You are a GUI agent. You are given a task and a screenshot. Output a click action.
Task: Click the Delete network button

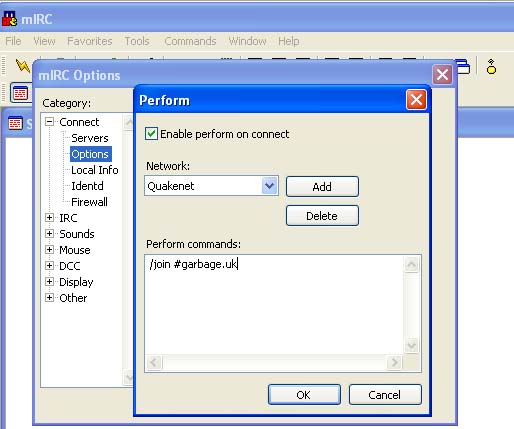tap(322, 216)
